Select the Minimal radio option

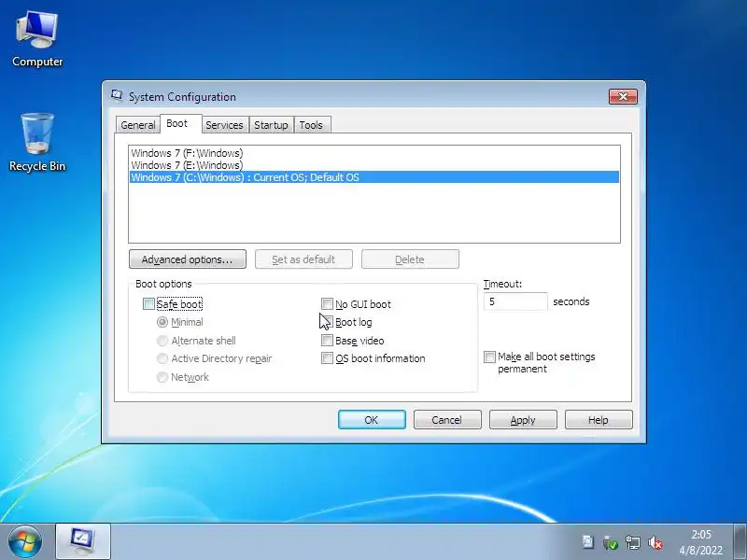coord(162,322)
